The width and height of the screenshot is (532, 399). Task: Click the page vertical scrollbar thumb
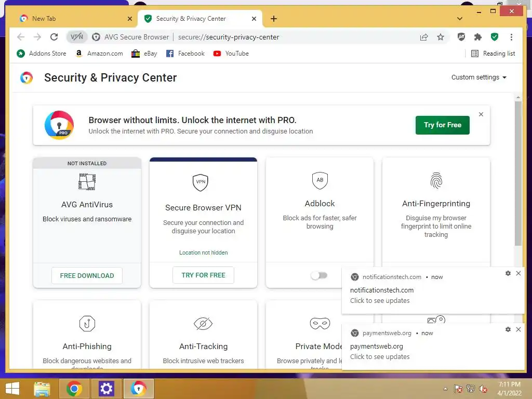pyautogui.click(x=518, y=174)
